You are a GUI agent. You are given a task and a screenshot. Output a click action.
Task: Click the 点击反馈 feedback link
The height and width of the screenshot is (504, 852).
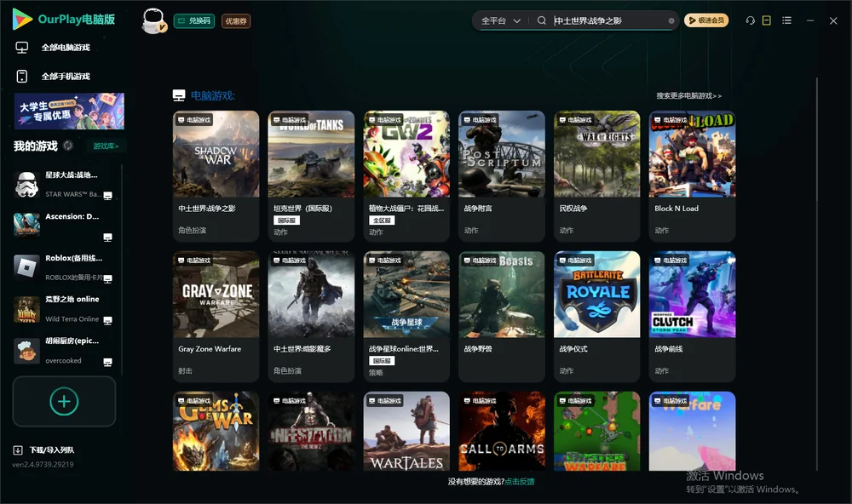click(x=520, y=482)
